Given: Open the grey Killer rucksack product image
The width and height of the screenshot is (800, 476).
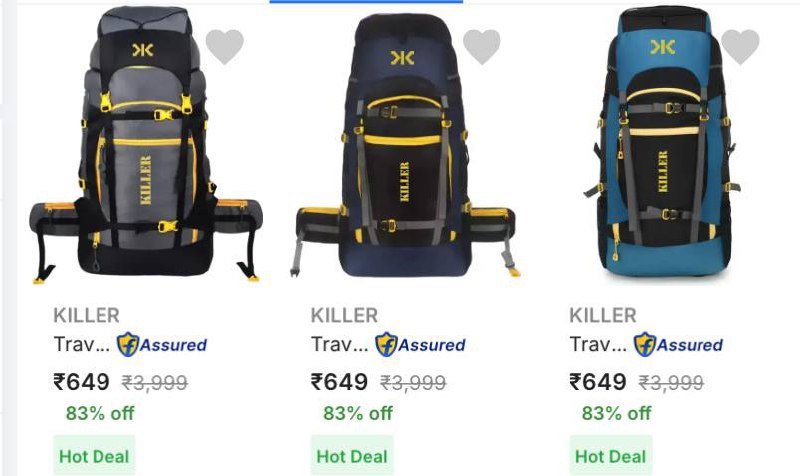Looking at the screenshot, I should pyautogui.click(x=146, y=144).
